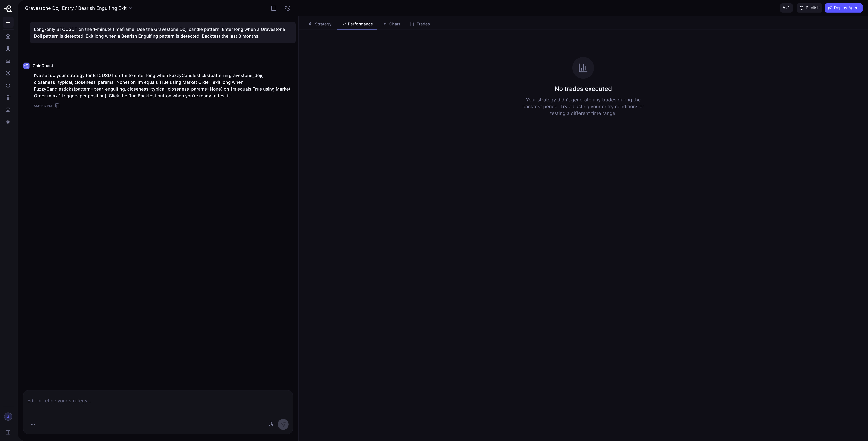This screenshot has width=868, height=441.
Task: Click the Deploy Agent button
Action: (844, 8)
